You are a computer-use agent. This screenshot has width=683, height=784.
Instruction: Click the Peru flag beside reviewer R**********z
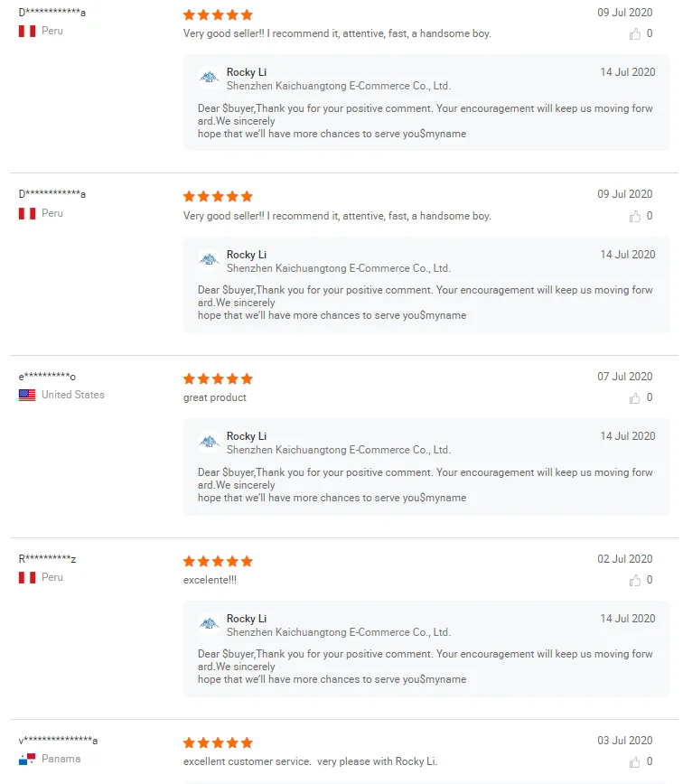[x=27, y=577]
